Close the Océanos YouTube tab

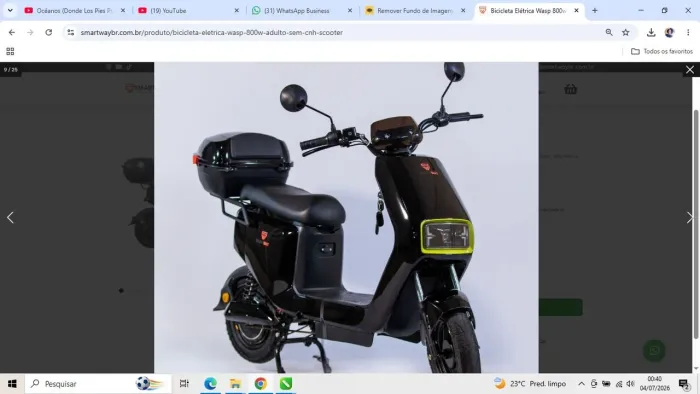coord(123,10)
